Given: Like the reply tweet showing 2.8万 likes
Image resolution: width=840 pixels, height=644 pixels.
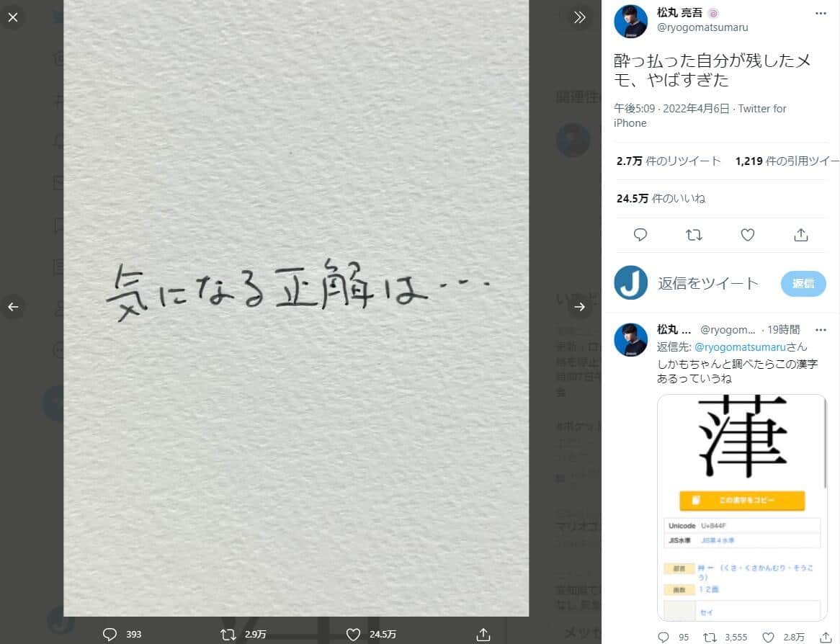Looking at the screenshot, I should 768,637.
